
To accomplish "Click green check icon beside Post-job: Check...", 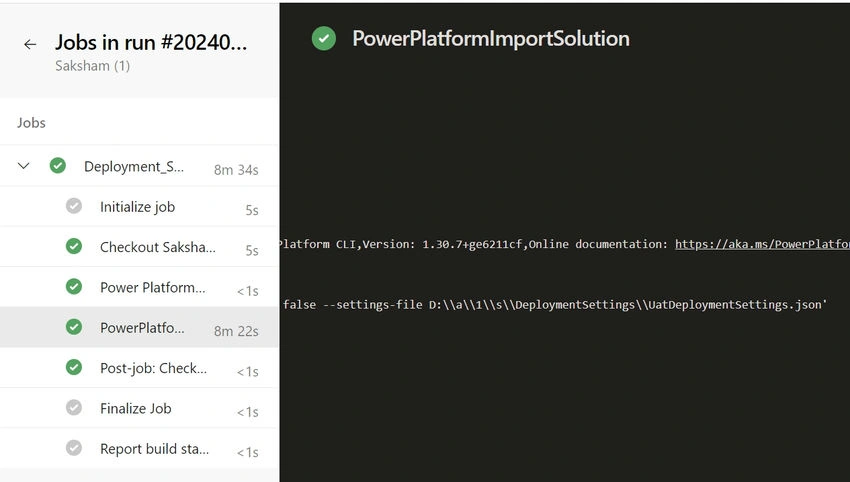I will coord(74,367).
